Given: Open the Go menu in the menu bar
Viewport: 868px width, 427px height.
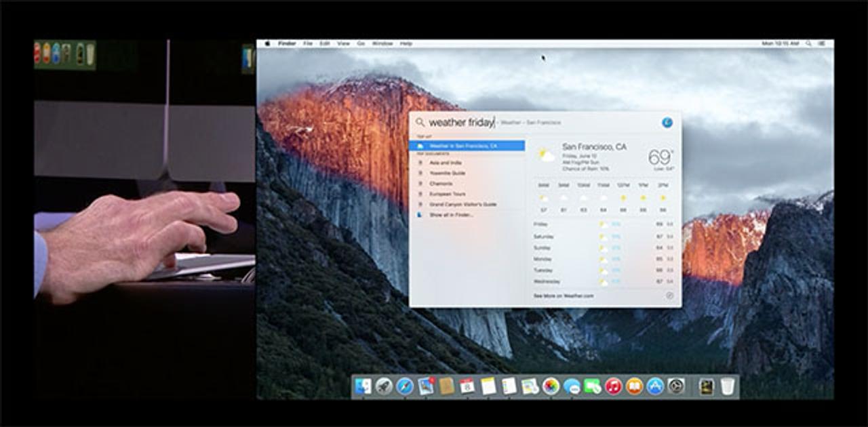Looking at the screenshot, I should pos(360,43).
